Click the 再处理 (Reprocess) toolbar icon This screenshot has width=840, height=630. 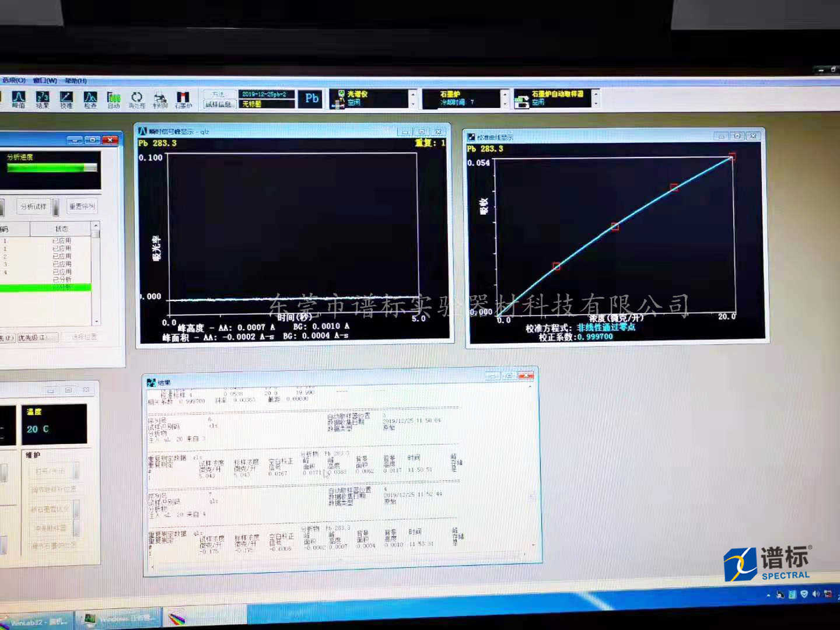pyautogui.click(x=136, y=100)
